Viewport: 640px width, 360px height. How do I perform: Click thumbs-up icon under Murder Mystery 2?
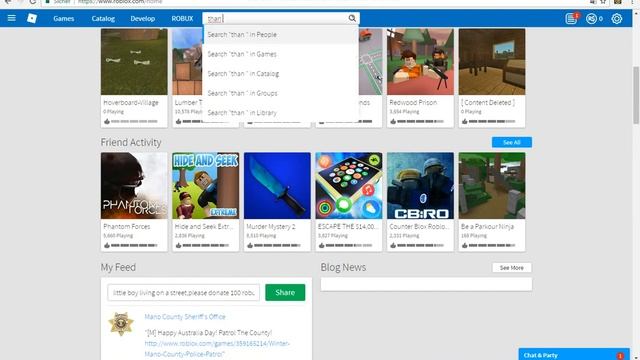(250, 245)
